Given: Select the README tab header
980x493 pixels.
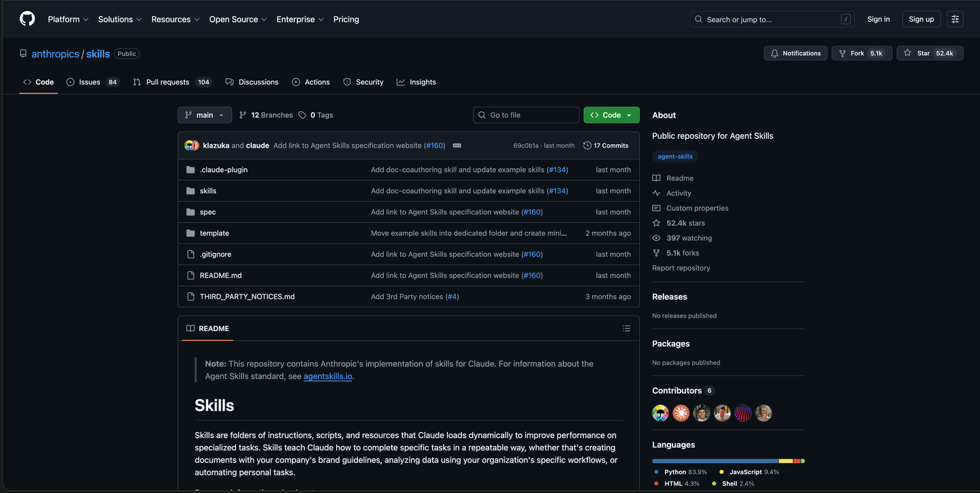Looking at the screenshot, I should pyautogui.click(x=208, y=328).
